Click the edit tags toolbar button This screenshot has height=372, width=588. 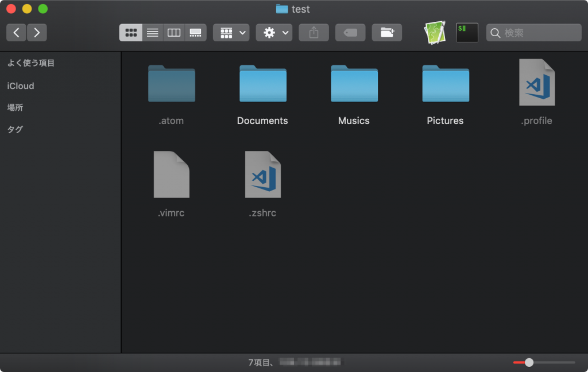click(x=350, y=33)
